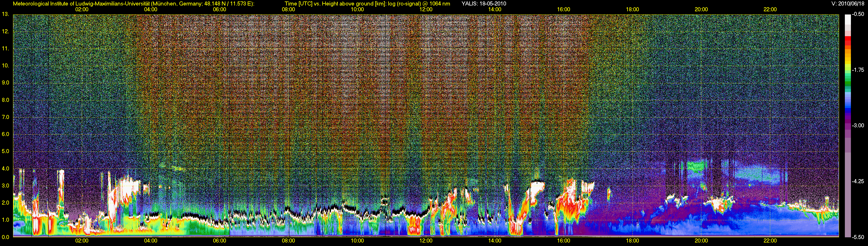Click the 'YALIS: 18-05-2010' label
The height and width of the screenshot is (246, 868).
click(484, 4)
